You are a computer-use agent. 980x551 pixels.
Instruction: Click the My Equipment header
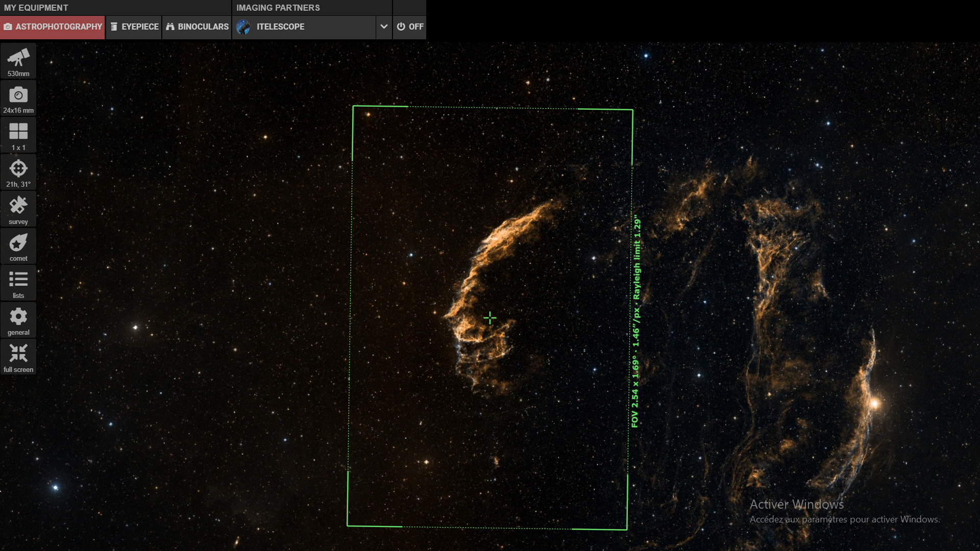click(36, 8)
